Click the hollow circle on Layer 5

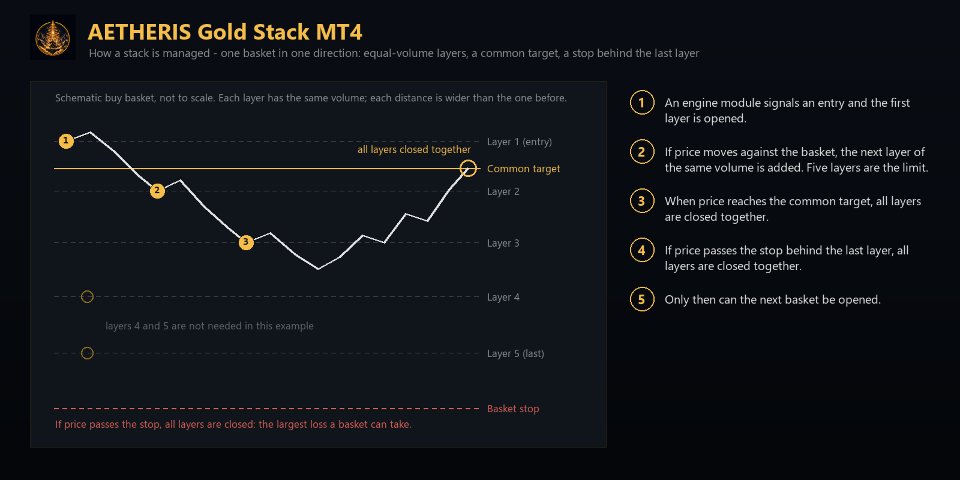[x=87, y=353]
